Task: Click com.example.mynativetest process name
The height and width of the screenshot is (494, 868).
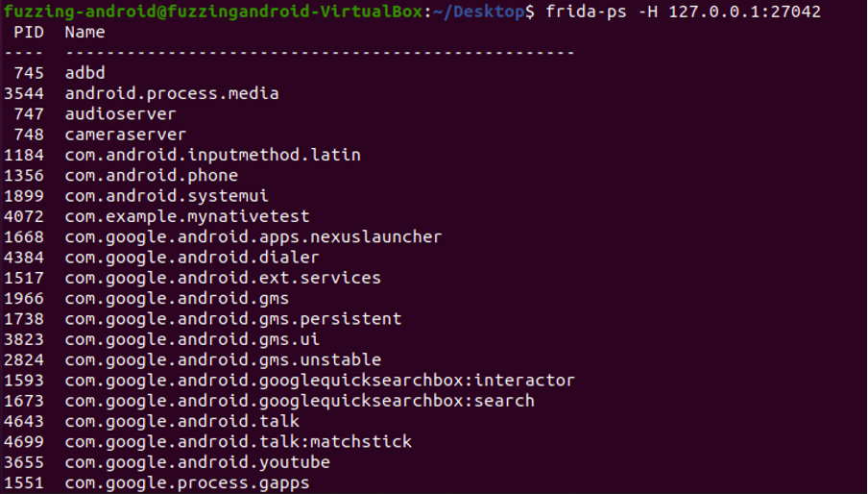Action: pyautogui.click(x=187, y=216)
